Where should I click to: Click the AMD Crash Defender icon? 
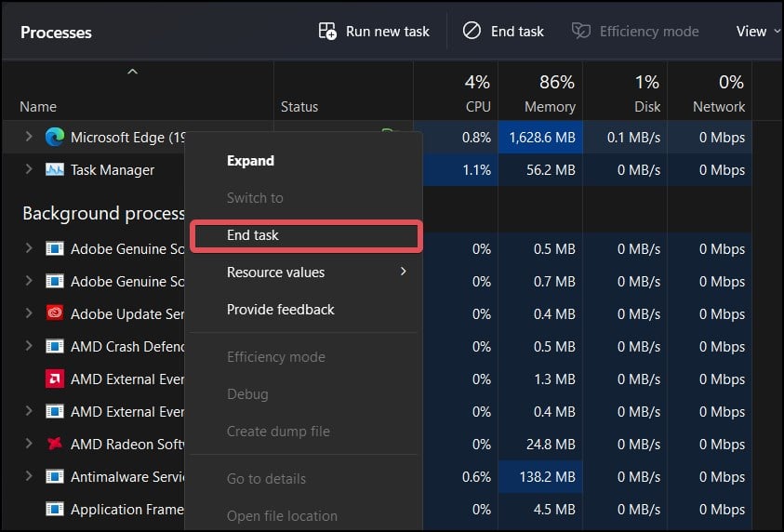tap(55, 346)
